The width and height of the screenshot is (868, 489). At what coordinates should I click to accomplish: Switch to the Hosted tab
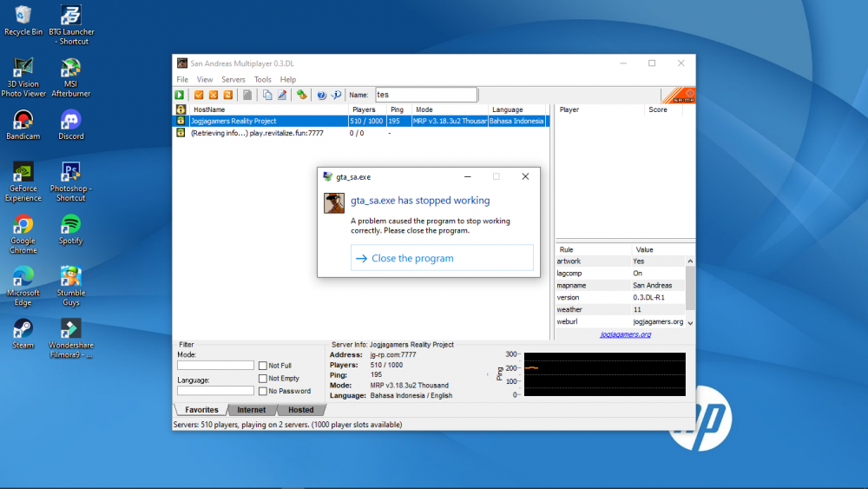(300, 410)
